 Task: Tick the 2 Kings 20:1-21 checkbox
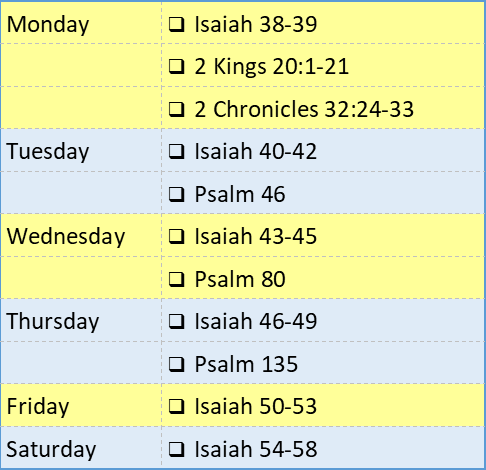[x=176, y=66]
